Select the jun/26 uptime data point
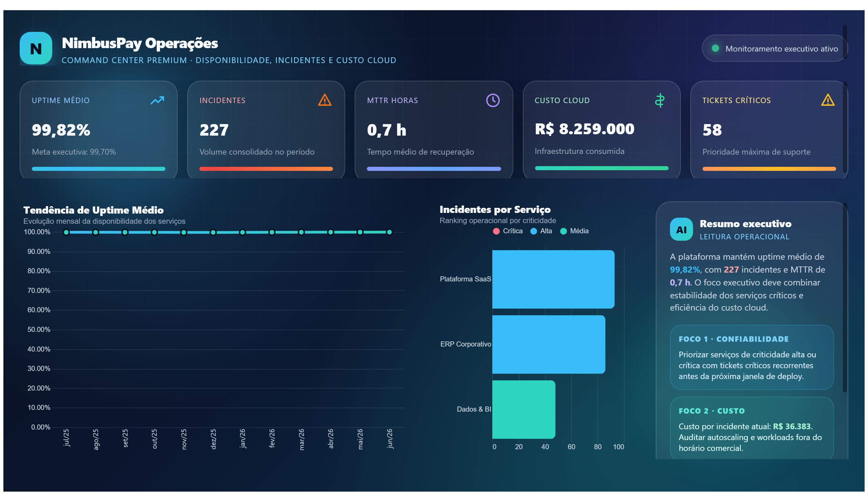Screen dimensions: 868x495 [x=389, y=232]
